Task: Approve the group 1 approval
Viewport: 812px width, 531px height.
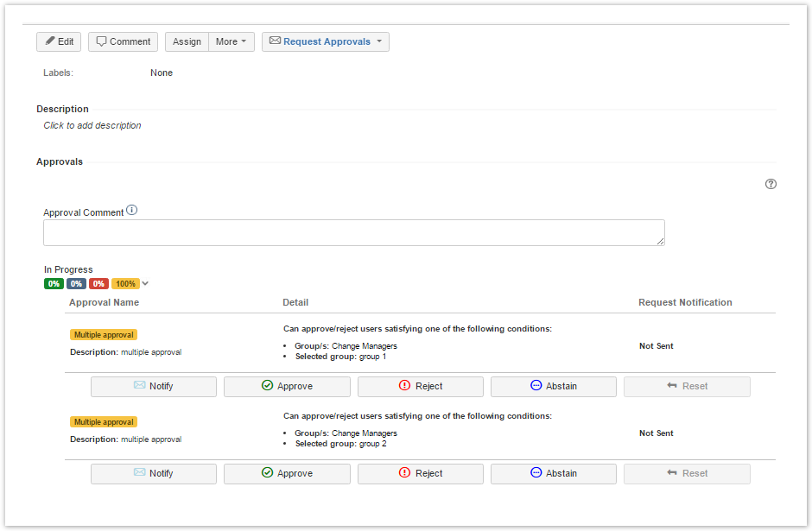Action: coord(287,386)
